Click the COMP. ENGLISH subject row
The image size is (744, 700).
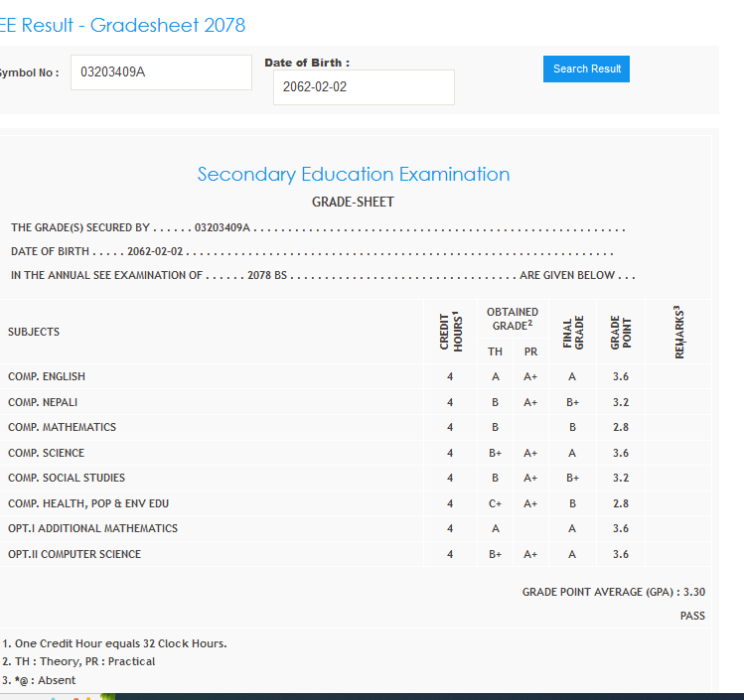coord(47,376)
